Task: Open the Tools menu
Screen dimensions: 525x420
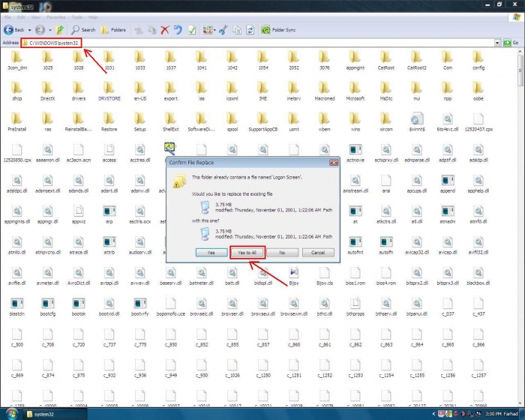Action: (x=77, y=17)
